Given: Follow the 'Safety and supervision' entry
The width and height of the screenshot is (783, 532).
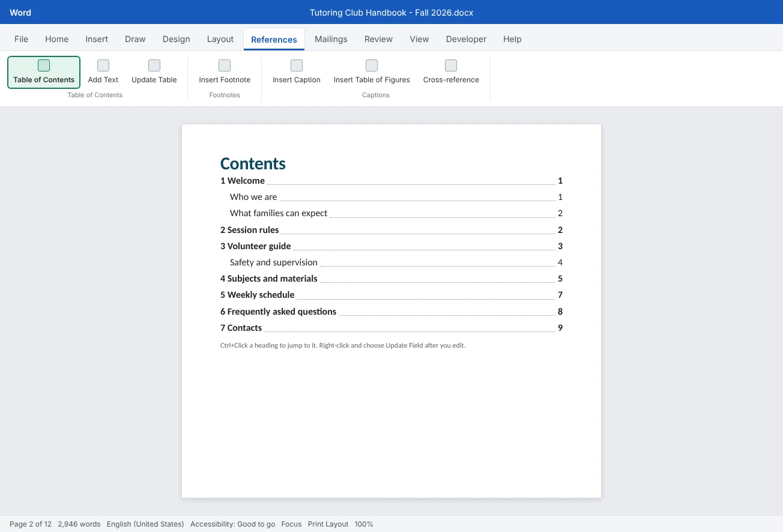Looking at the screenshot, I should tap(396, 262).
